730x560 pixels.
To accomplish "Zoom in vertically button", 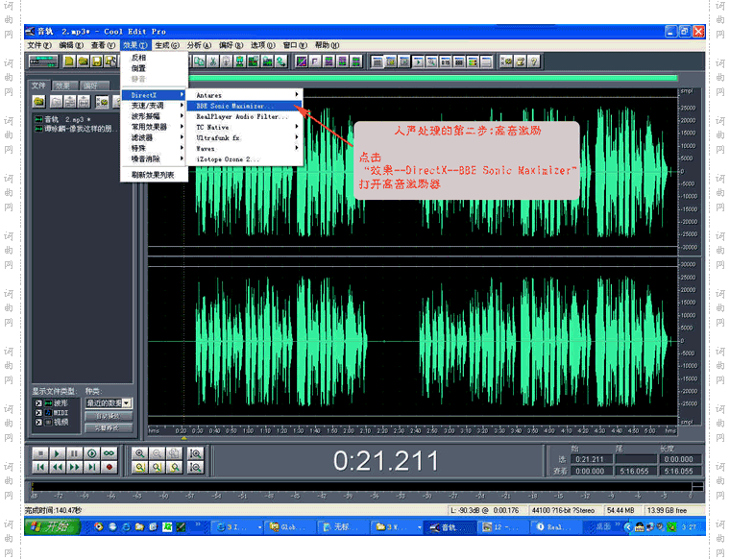I will (196, 453).
